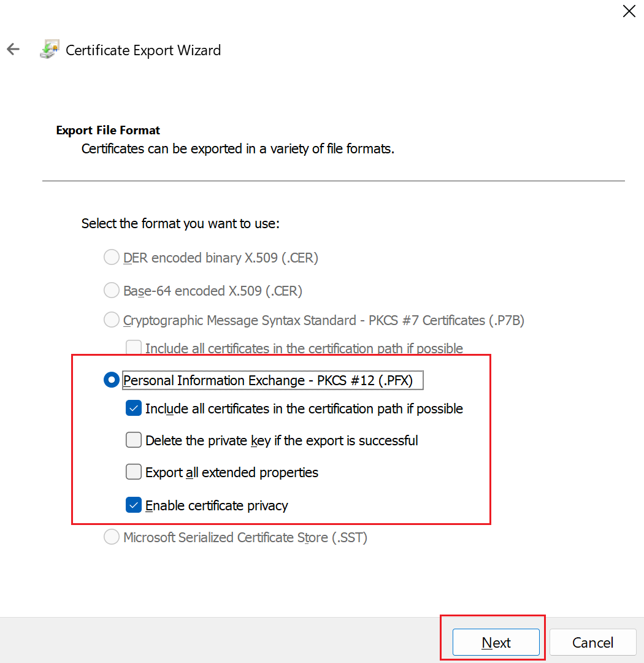Click 'Certificates can be exported' description text
The width and height of the screenshot is (644, 663).
pyautogui.click(x=237, y=149)
